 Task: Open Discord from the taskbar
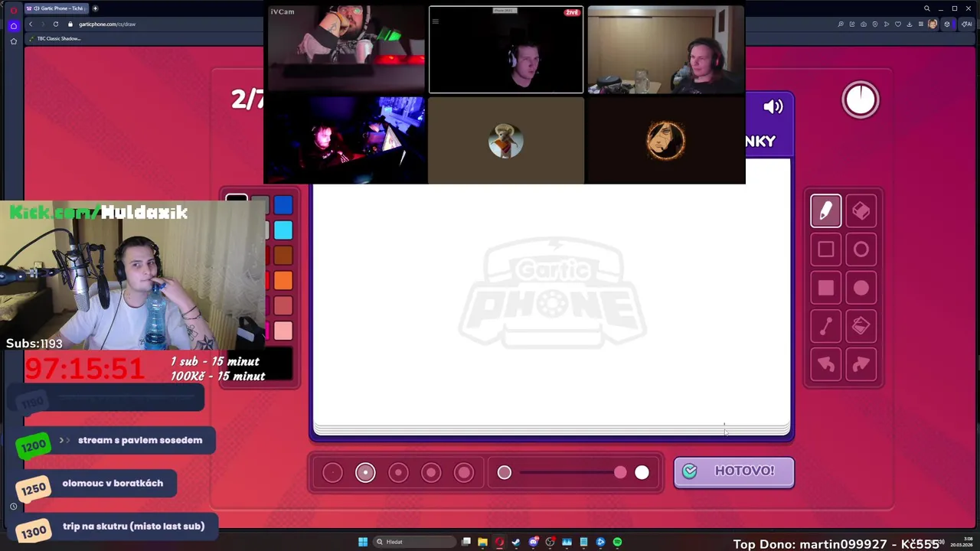533,542
